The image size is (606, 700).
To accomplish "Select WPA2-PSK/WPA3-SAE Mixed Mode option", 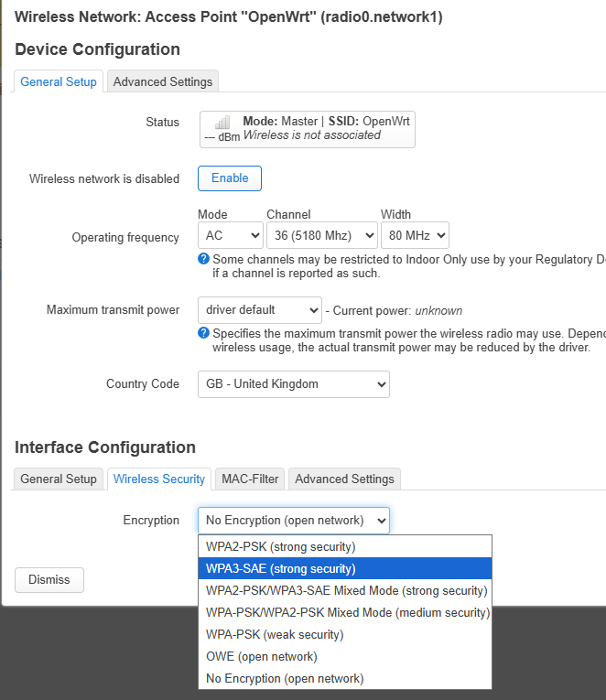I will (x=345, y=590).
